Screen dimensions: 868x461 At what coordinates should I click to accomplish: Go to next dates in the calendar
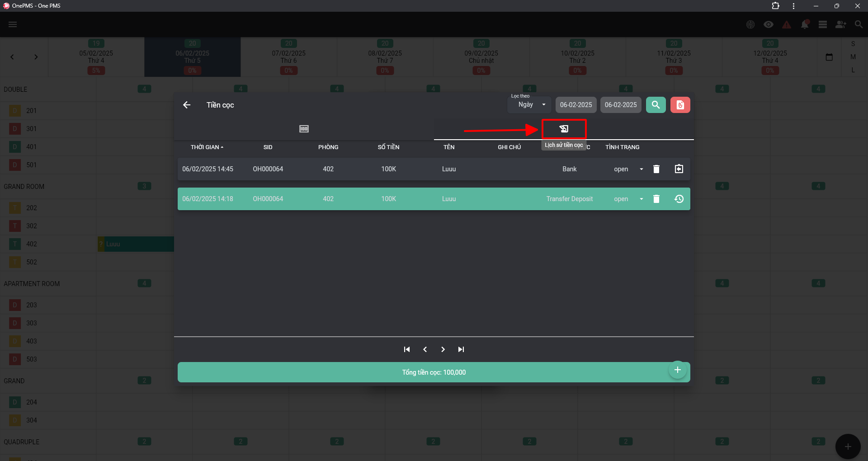36,57
